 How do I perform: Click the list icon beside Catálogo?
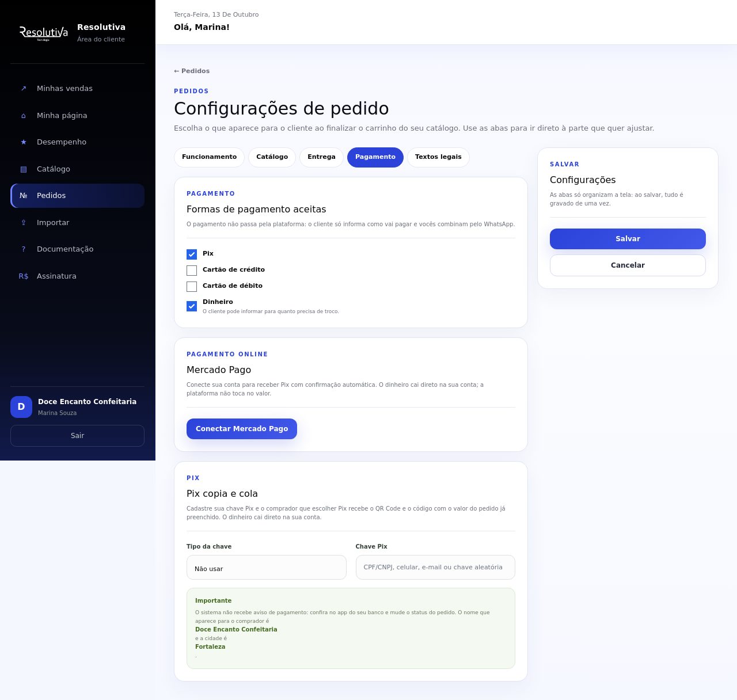[24, 169]
